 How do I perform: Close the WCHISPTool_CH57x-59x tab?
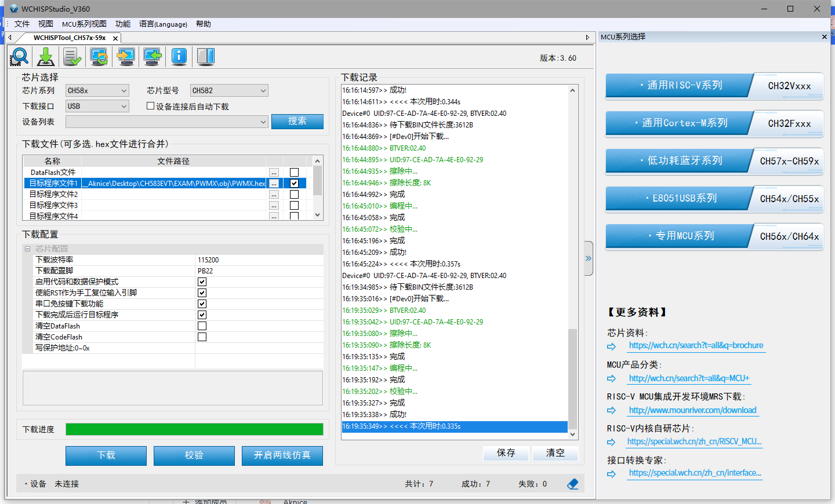115,38
